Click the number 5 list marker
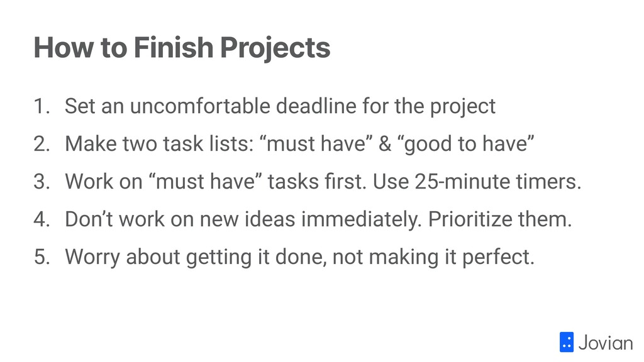 click(42, 257)
